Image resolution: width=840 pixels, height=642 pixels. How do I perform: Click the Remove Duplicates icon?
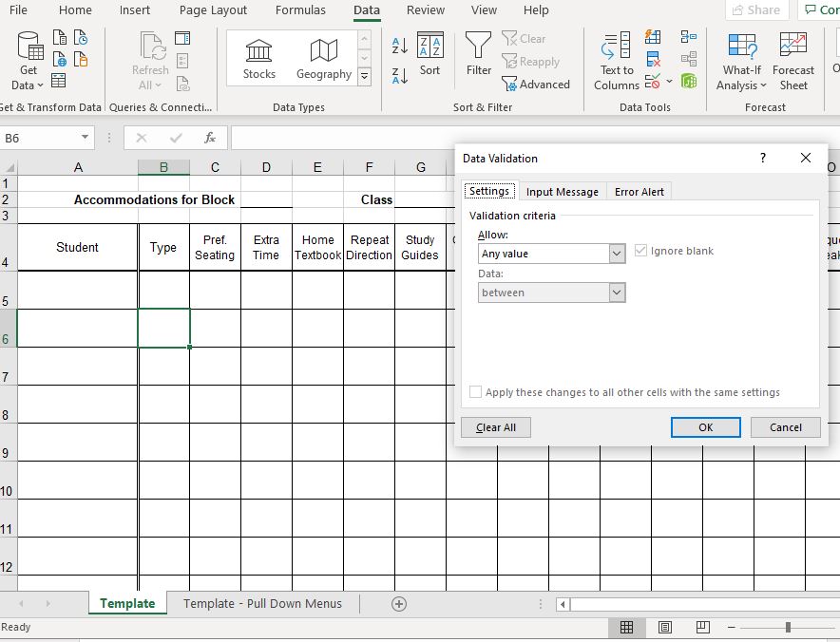[x=653, y=58]
